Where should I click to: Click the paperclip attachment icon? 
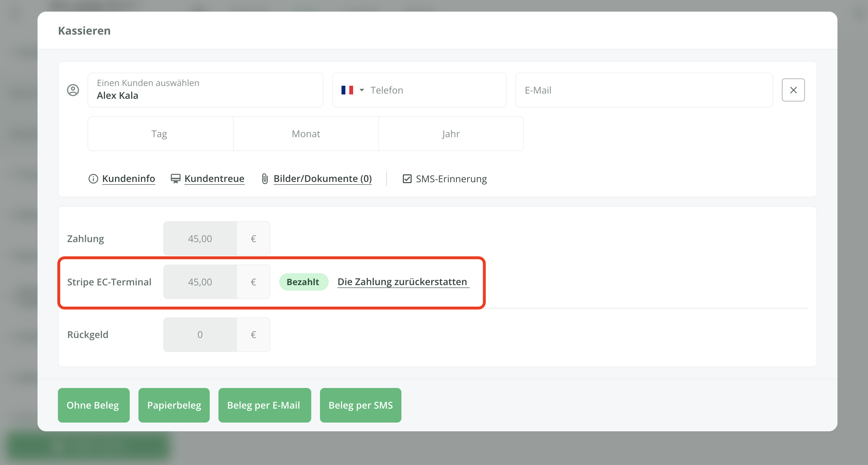click(x=265, y=179)
